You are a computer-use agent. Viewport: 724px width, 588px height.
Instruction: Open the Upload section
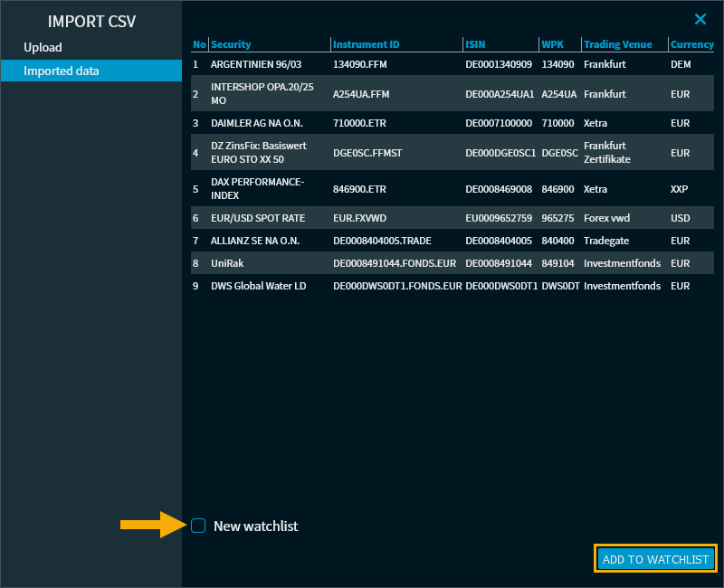point(43,47)
